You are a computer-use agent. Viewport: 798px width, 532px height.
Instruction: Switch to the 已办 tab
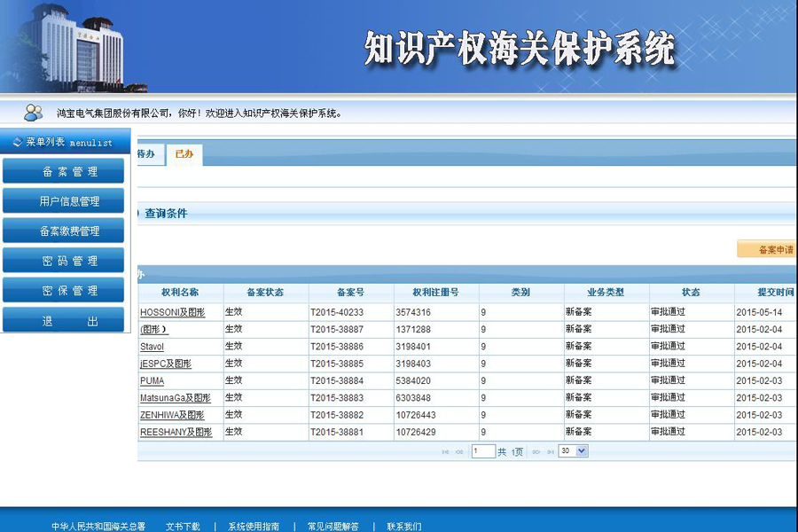[184, 154]
